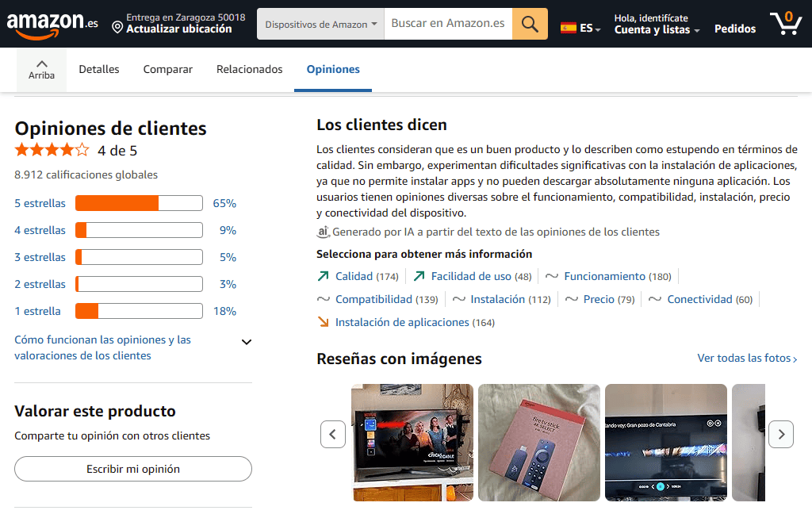Screen dimensions: 812x518
Task: Switch to the Detalles tab
Action: (x=99, y=70)
